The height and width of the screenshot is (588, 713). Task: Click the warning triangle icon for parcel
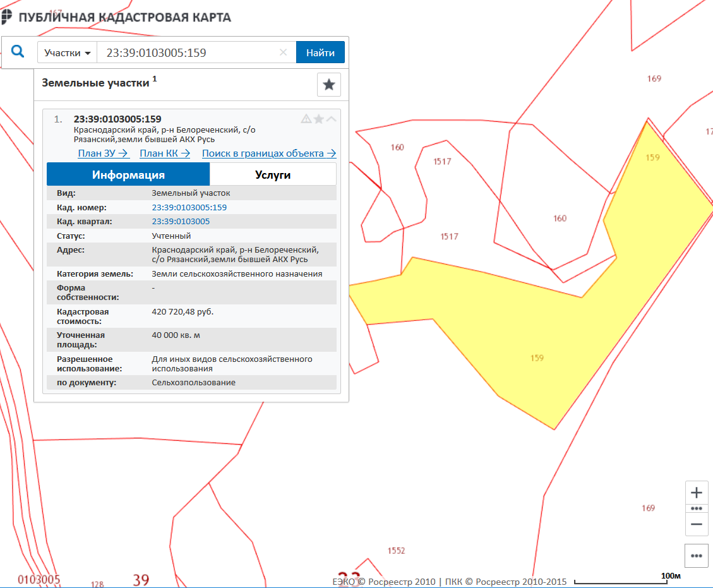pyautogui.click(x=306, y=119)
